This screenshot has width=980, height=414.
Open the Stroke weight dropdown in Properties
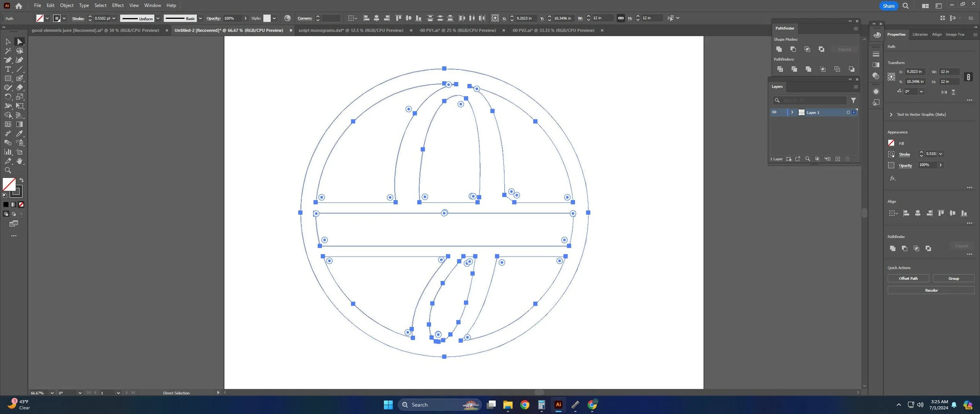940,154
